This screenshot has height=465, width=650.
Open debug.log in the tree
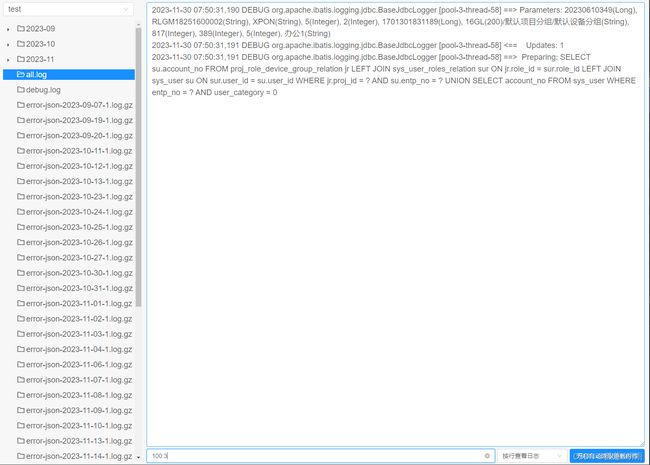(x=43, y=90)
